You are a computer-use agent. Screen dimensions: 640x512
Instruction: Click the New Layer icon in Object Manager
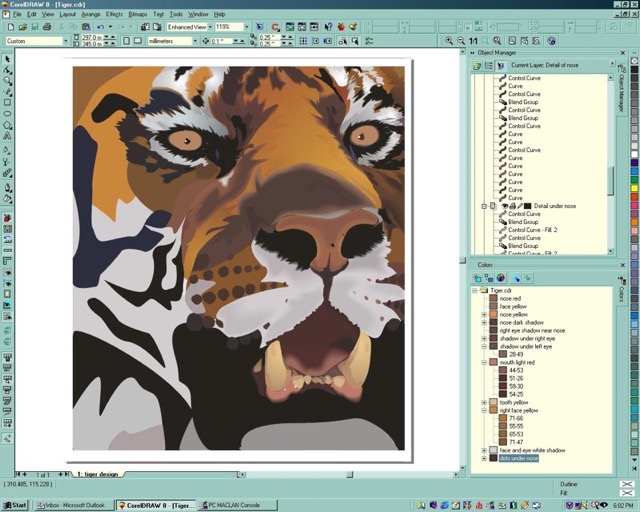pyautogui.click(x=477, y=66)
